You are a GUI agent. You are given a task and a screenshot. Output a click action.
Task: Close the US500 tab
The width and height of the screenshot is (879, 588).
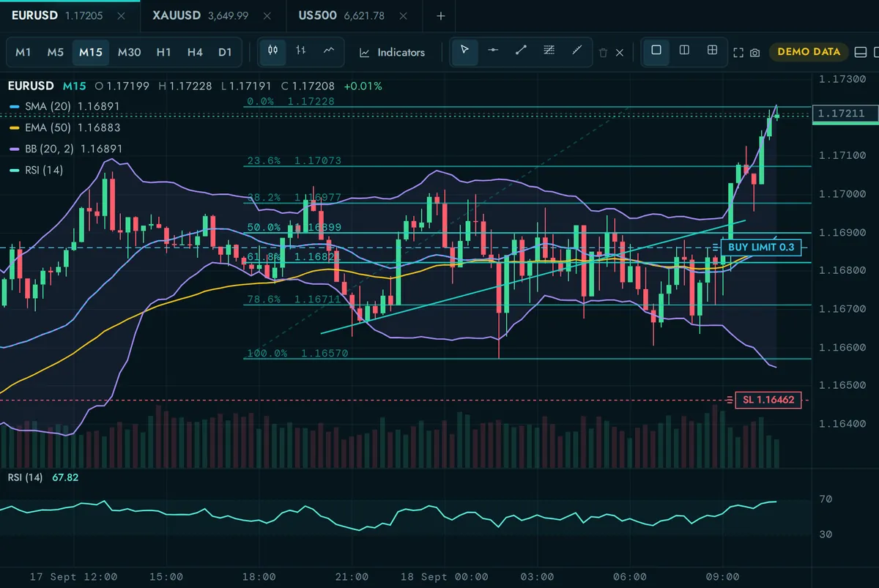(404, 16)
